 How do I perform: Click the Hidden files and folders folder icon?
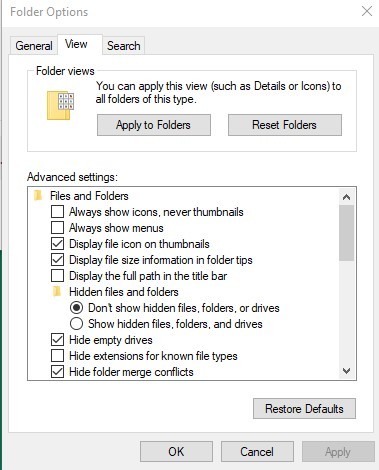[x=57, y=292]
